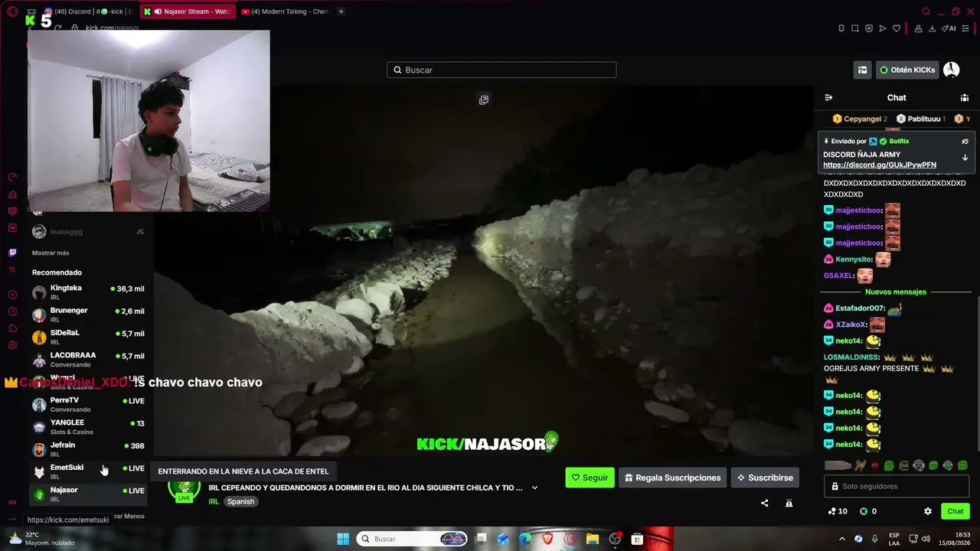This screenshot has width=980, height=551.
Task: Open Brave browser from the taskbar
Action: pyautogui.click(x=547, y=539)
